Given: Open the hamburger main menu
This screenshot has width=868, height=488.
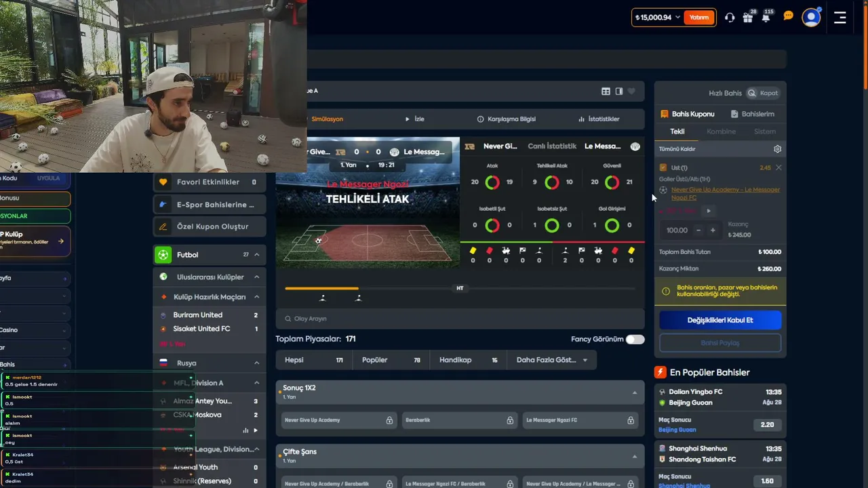Looking at the screenshot, I should click(x=840, y=18).
